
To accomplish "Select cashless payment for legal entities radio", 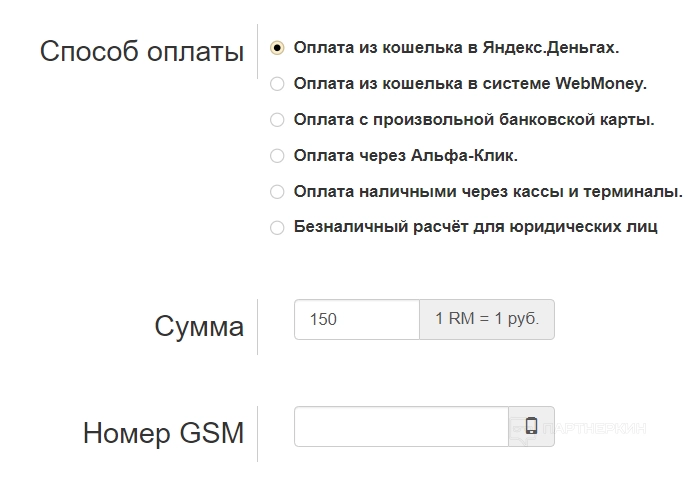I will (x=277, y=228).
